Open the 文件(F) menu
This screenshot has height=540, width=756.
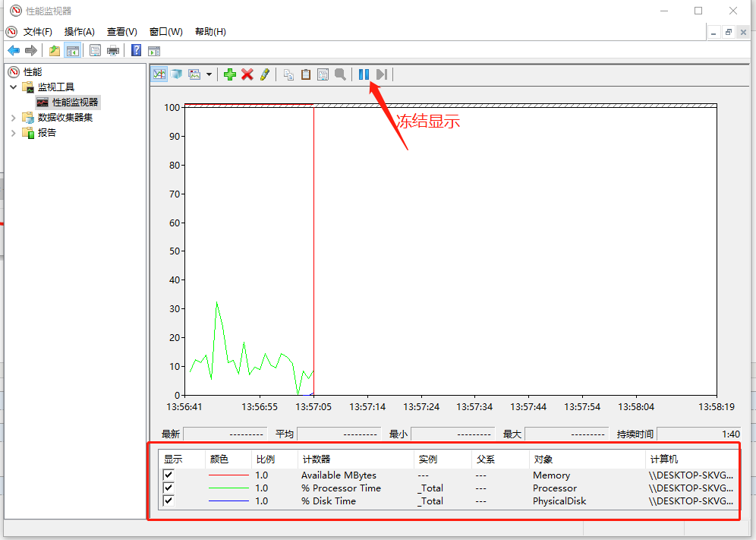pos(38,32)
